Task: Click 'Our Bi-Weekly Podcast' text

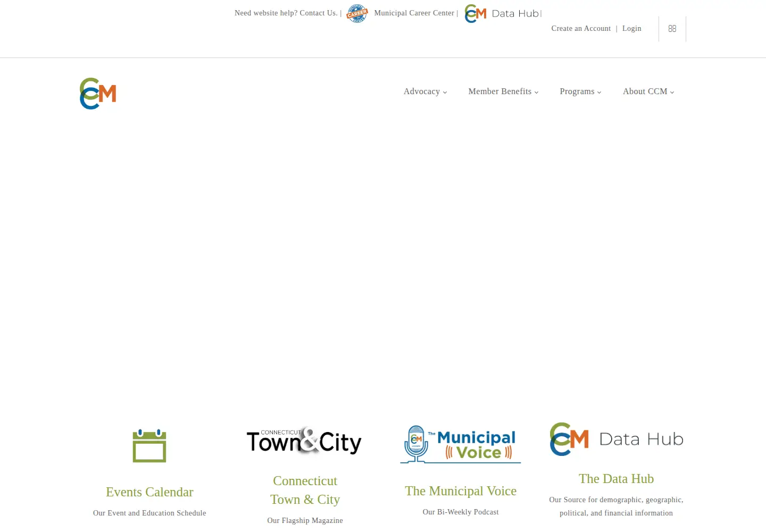Action: coord(461,512)
